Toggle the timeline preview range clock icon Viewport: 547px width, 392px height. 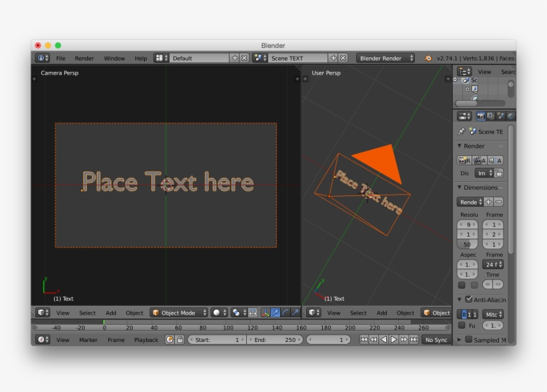(x=169, y=339)
